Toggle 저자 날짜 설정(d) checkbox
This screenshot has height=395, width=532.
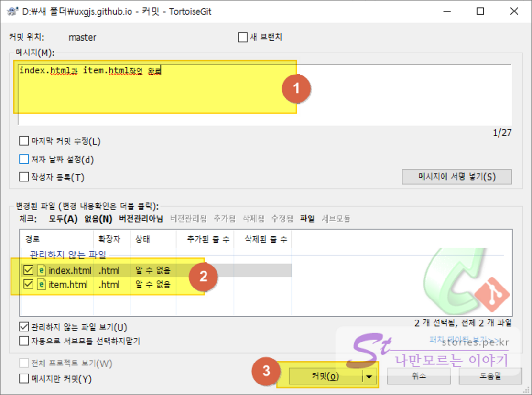pyautogui.click(x=24, y=159)
